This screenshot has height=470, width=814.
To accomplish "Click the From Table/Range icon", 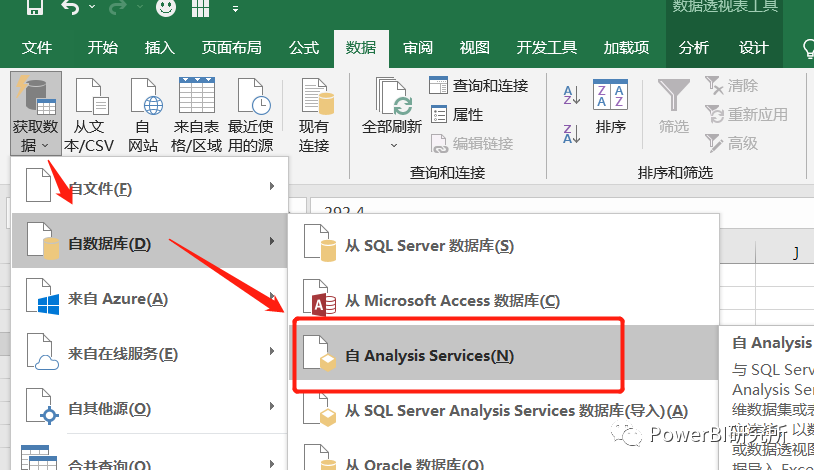I will [x=197, y=99].
